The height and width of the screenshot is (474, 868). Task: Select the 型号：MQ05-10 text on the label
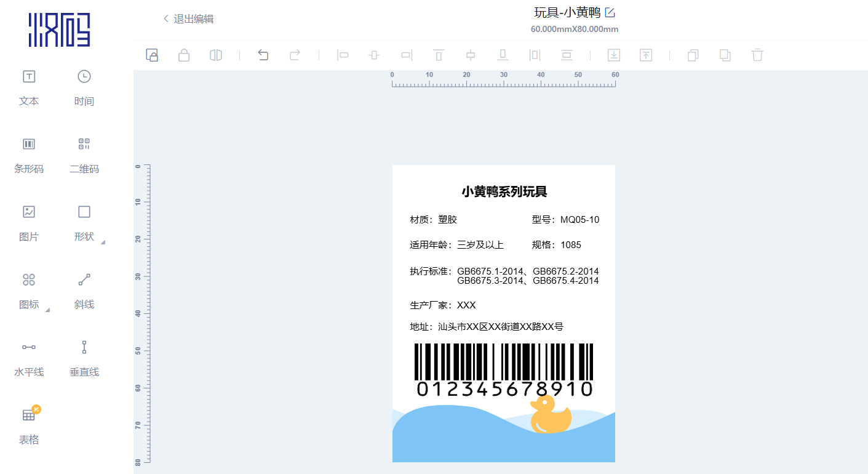[x=565, y=220]
